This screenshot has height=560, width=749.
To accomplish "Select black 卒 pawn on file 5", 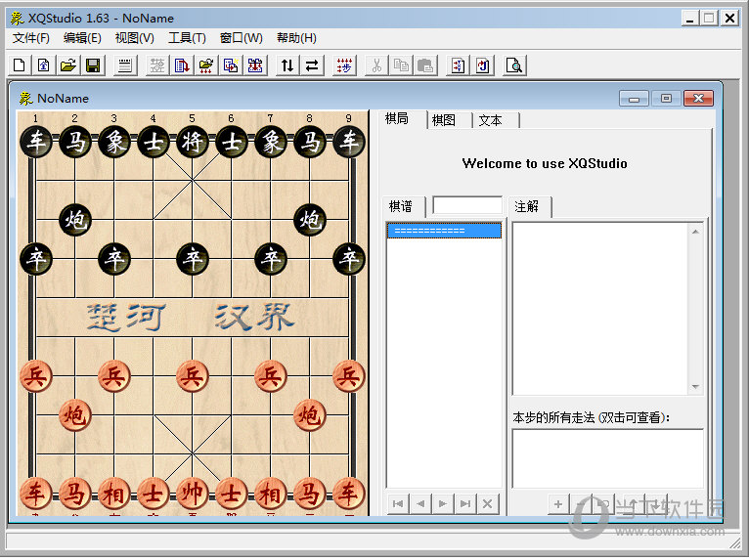I will click(x=193, y=259).
